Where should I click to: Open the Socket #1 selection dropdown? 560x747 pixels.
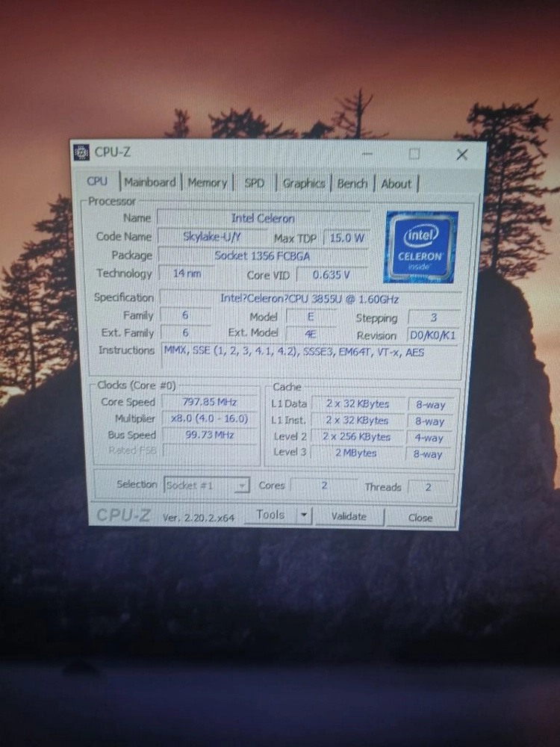pos(207,486)
